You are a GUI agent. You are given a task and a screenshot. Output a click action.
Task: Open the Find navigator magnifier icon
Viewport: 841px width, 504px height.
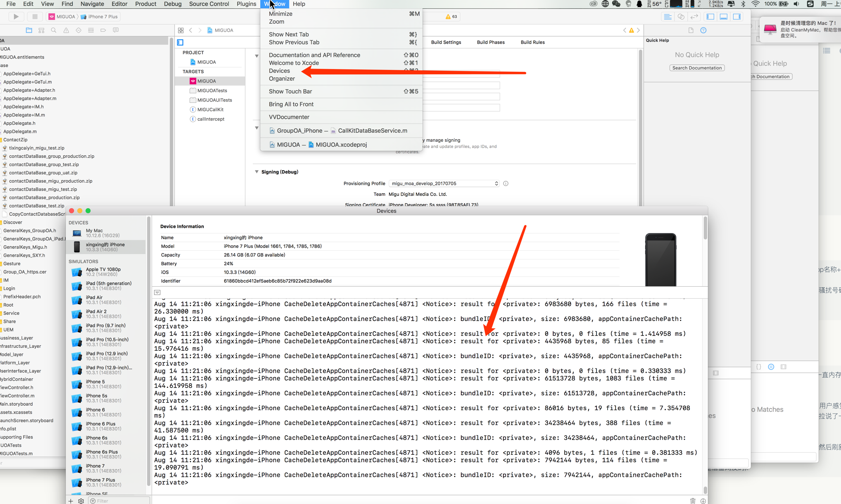pyautogui.click(x=54, y=30)
